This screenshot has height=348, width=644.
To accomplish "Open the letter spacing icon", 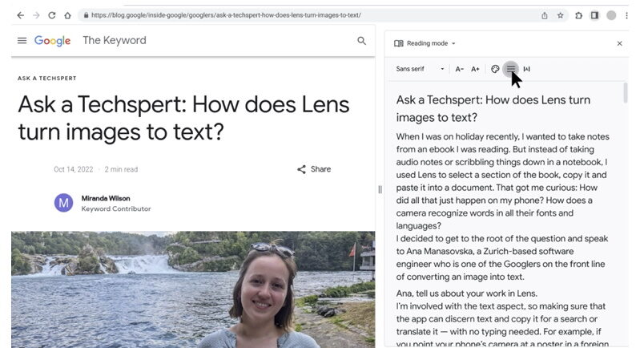I will tap(526, 69).
